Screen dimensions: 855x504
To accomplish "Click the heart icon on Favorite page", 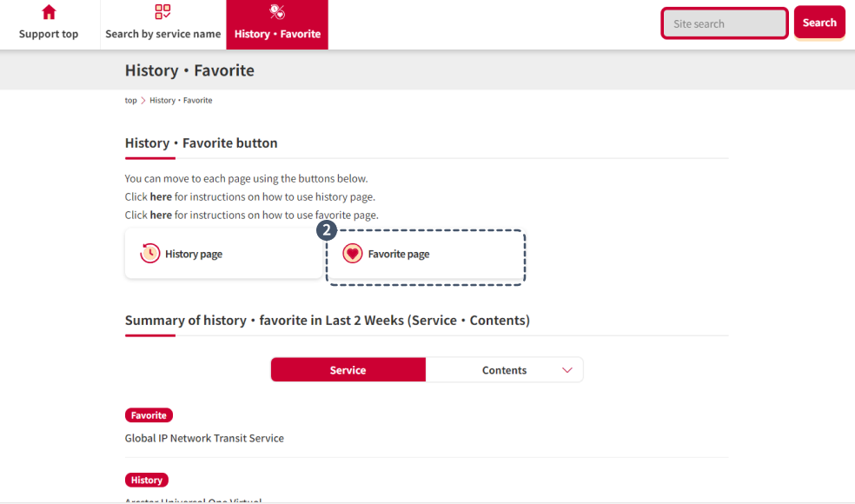I will tap(352, 254).
